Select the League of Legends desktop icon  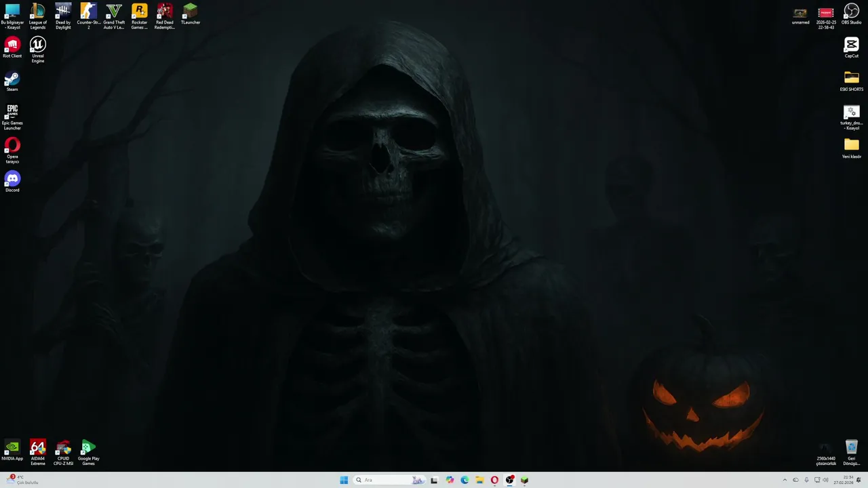coord(38,16)
